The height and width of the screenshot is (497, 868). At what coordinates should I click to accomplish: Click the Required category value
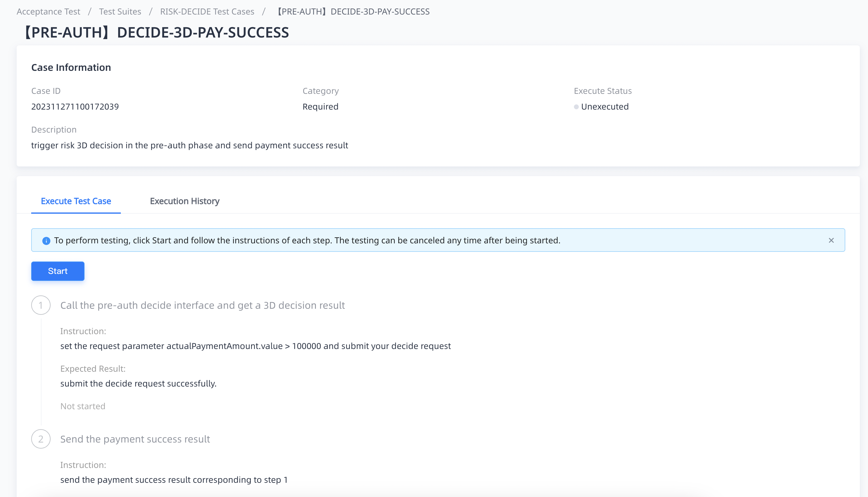(x=320, y=107)
